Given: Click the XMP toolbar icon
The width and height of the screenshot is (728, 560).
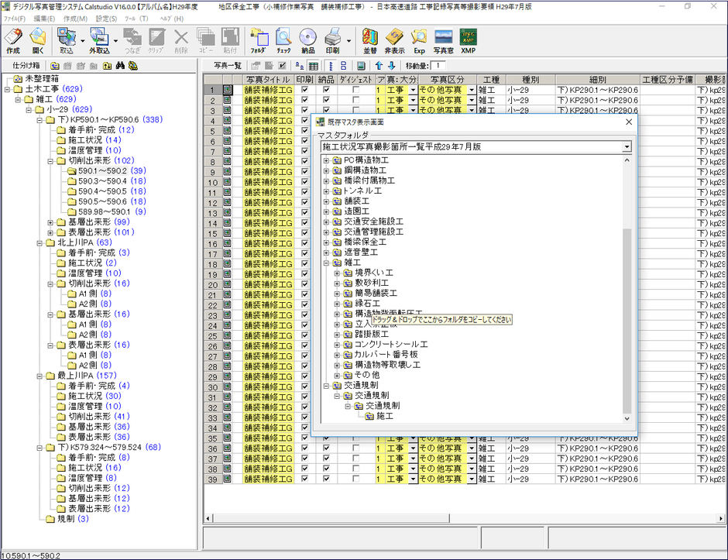Looking at the screenshot, I should 468,40.
